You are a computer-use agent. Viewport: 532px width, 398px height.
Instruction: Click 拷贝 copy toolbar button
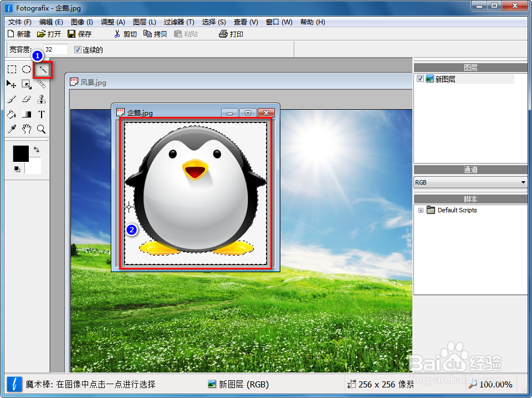(x=155, y=34)
